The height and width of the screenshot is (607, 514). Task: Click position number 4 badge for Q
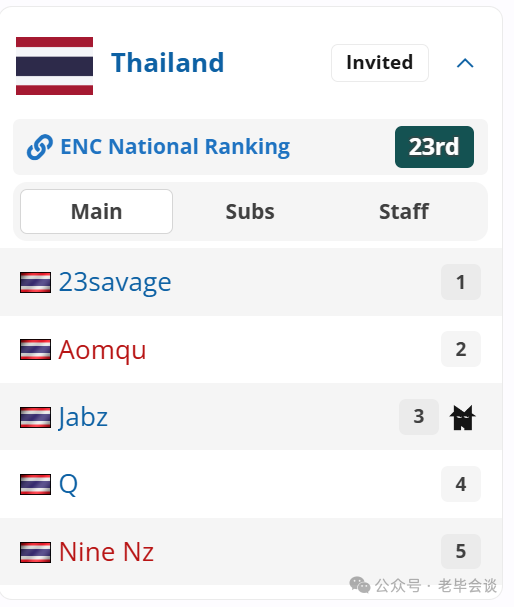coord(461,484)
